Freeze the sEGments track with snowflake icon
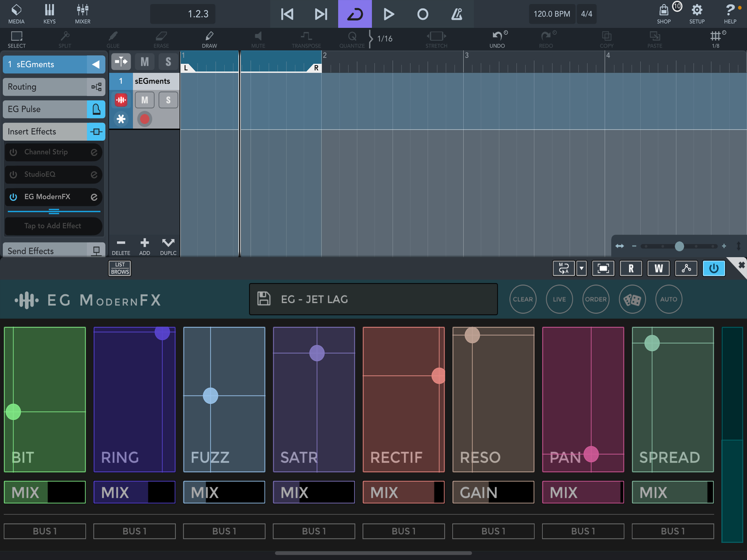 point(121,119)
